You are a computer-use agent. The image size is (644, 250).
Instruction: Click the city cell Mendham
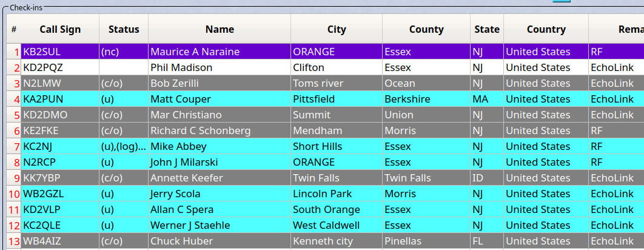(337, 130)
